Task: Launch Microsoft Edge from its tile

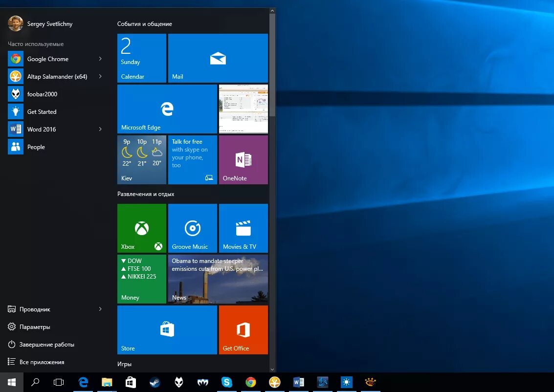Action: pos(167,109)
